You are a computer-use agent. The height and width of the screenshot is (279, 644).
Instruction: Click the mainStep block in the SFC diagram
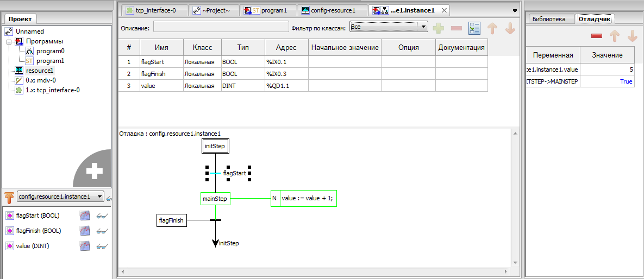pyautogui.click(x=215, y=199)
